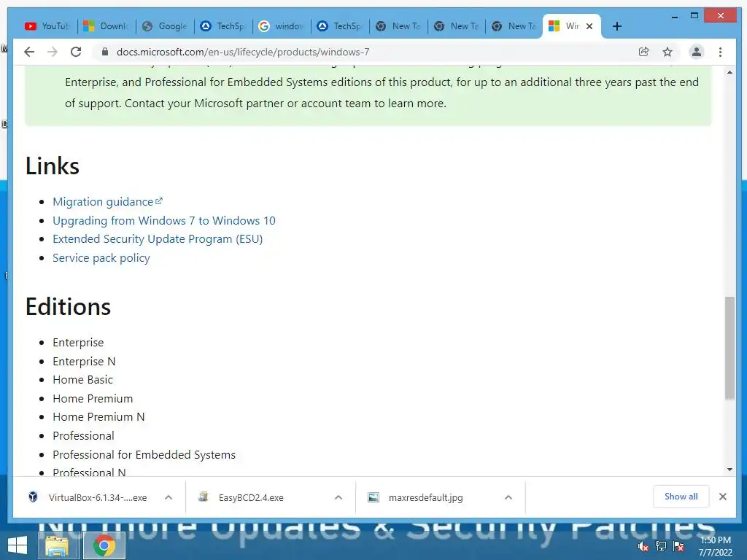Screen dimensions: 747x560
Task: Switch to the second New Tab
Action: click(457, 26)
